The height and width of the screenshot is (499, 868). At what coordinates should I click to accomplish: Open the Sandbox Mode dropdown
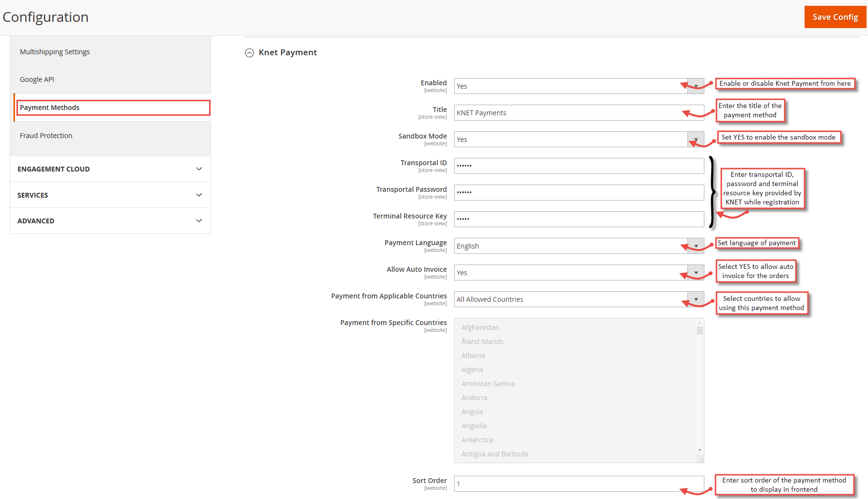579,140
